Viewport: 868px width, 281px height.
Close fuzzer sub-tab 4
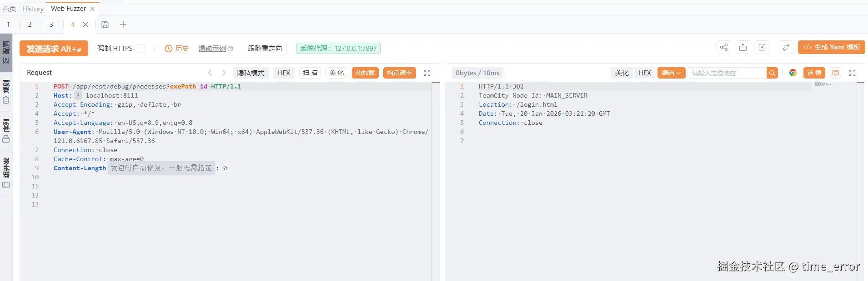[x=85, y=25]
